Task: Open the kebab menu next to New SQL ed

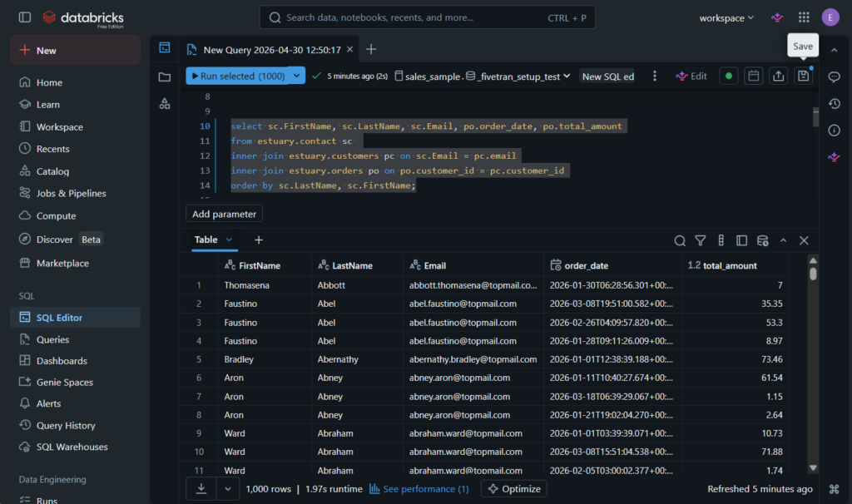Action: click(x=654, y=76)
